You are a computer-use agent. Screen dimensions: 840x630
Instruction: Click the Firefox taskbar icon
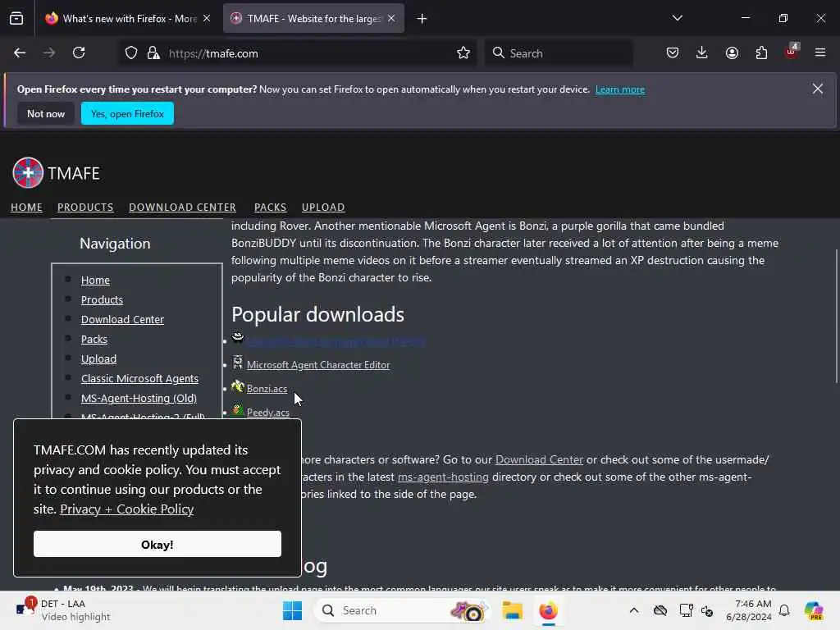(548, 610)
